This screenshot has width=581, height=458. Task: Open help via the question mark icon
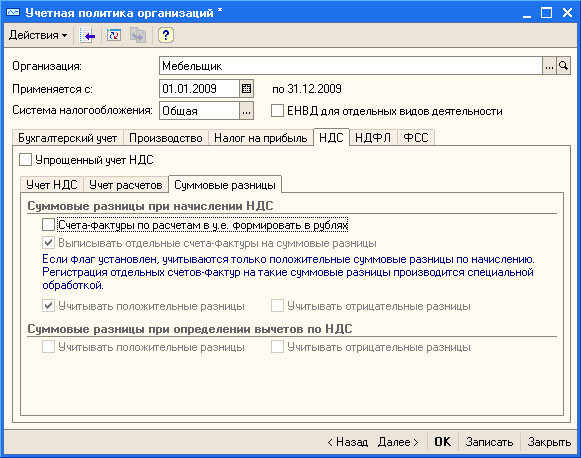click(x=166, y=36)
